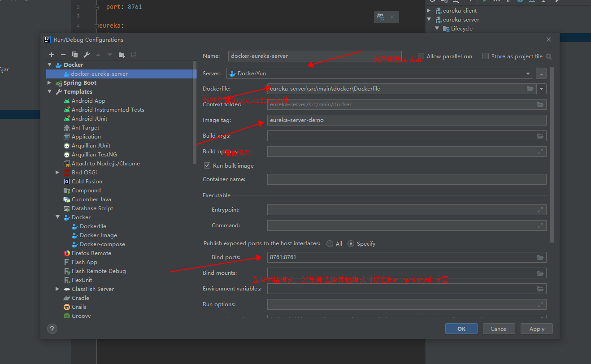Add new configuration with plus icon
Screen dimensions: 591x364
(52, 55)
